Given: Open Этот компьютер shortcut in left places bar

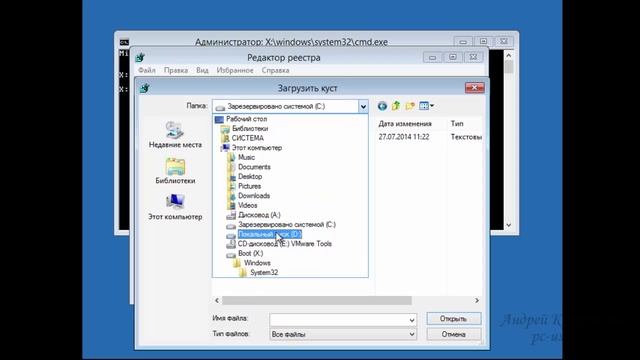Looking at the screenshot, I should pos(175,207).
